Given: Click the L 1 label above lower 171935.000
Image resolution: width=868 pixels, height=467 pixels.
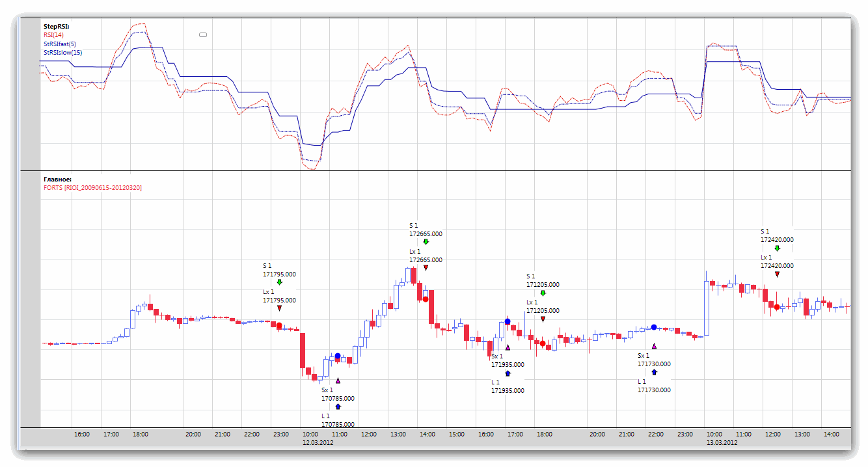Looking at the screenshot, I should click(x=496, y=382).
